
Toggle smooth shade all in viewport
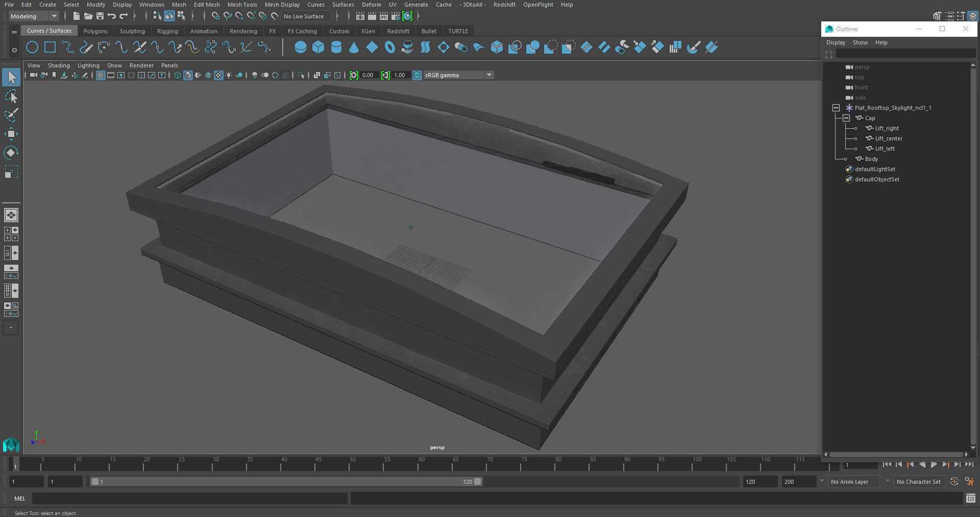click(x=188, y=75)
